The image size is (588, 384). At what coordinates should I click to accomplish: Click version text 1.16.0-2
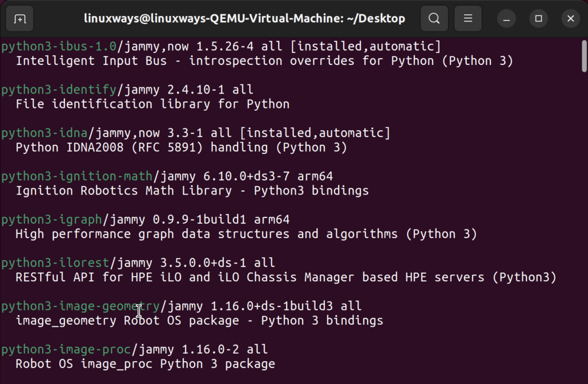pos(210,349)
